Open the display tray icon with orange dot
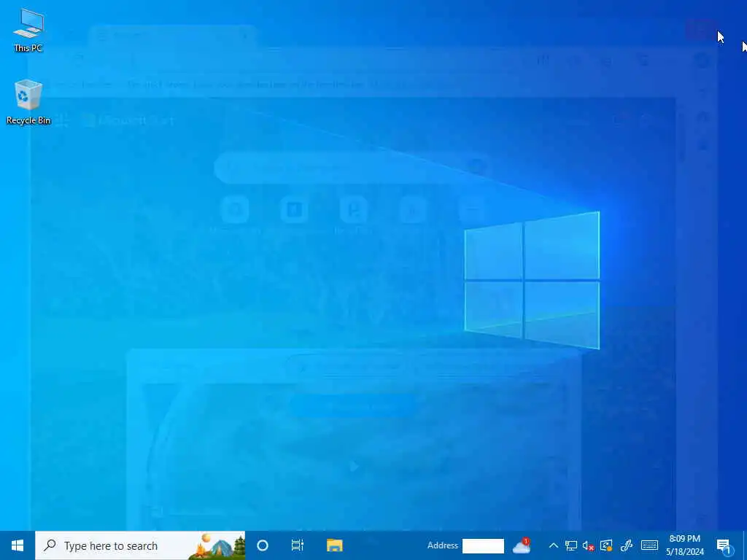Image resolution: width=747 pixels, height=560 pixels. pyautogui.click(x=606, y=545)
